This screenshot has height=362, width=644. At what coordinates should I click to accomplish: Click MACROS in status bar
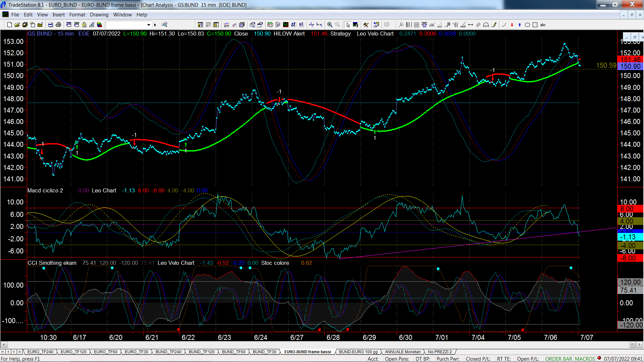pos(585,359)
